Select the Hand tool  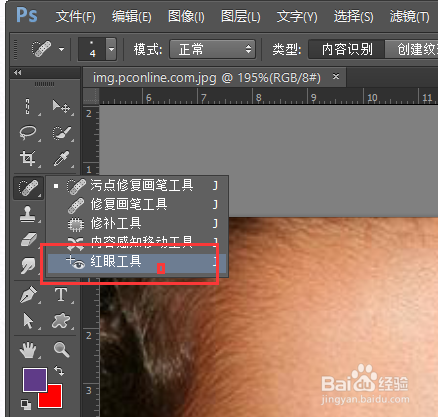(28, 350)
